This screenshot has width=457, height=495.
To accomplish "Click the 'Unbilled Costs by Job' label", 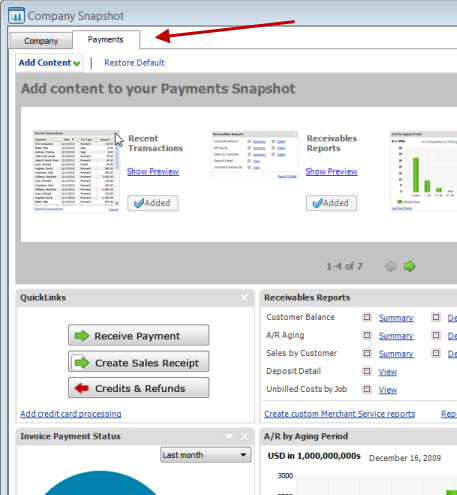I will pyautogui.click(x=307, y=389).
